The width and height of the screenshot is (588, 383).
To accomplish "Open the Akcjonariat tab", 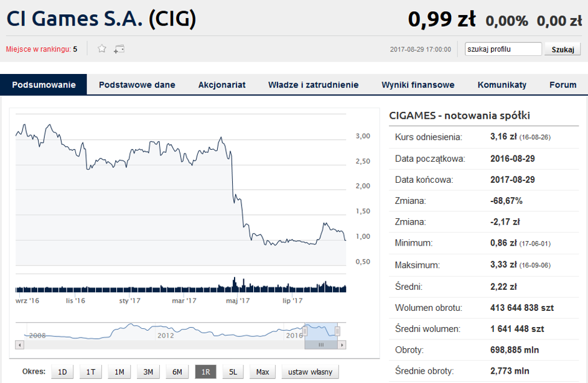I will [222, 85].
